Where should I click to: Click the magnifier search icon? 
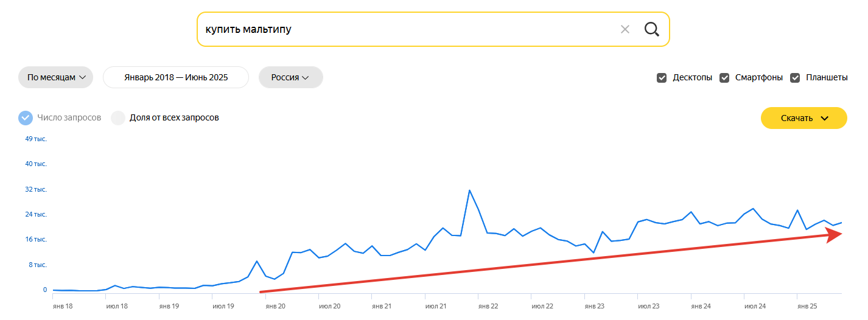[x=651, y=29]
